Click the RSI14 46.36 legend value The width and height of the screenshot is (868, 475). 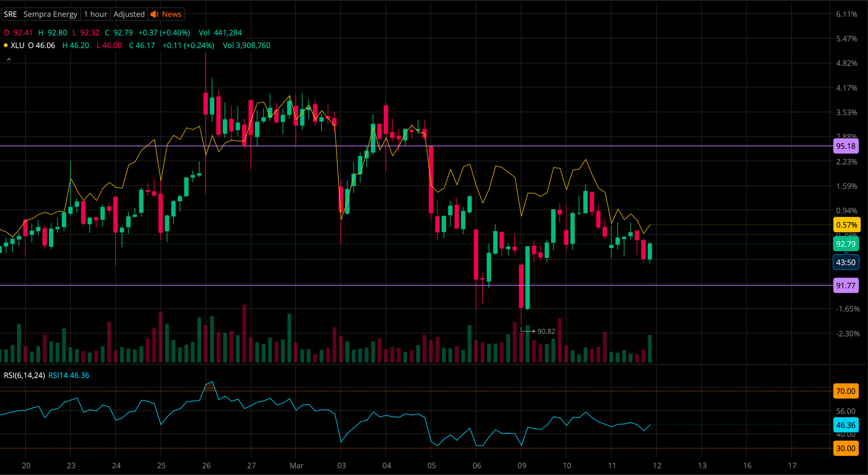pos(69,375)
